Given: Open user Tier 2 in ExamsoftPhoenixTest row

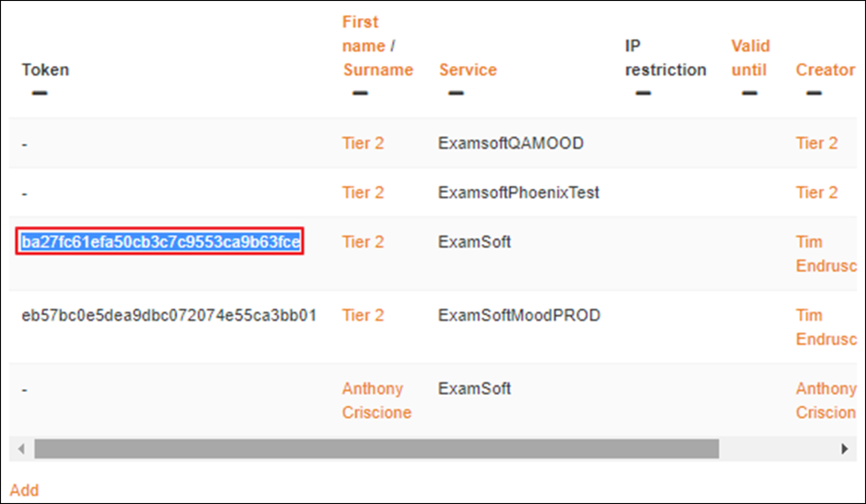Looking at the screenshot, I should click(x=363, y=193).
